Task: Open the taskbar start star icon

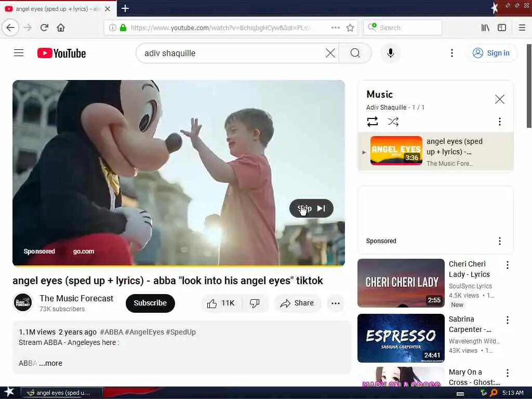Action: (9, 392)
